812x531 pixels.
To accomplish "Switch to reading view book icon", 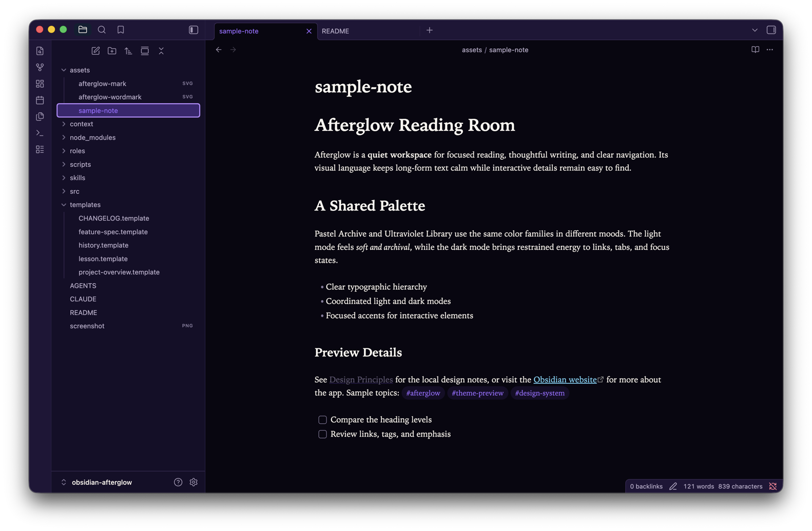I will pyautogui.click(x=755, y=50).
